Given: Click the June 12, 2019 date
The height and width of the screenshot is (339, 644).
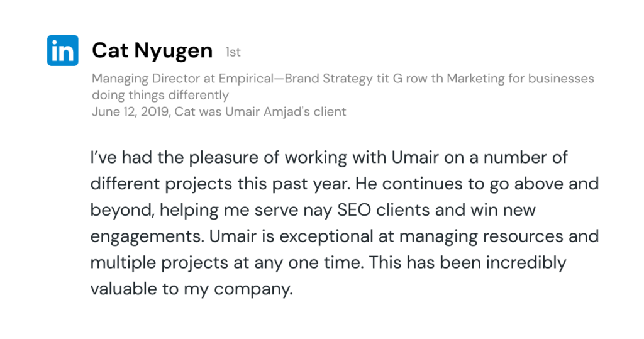Looking at the screenshot, I should coord(130,112).
